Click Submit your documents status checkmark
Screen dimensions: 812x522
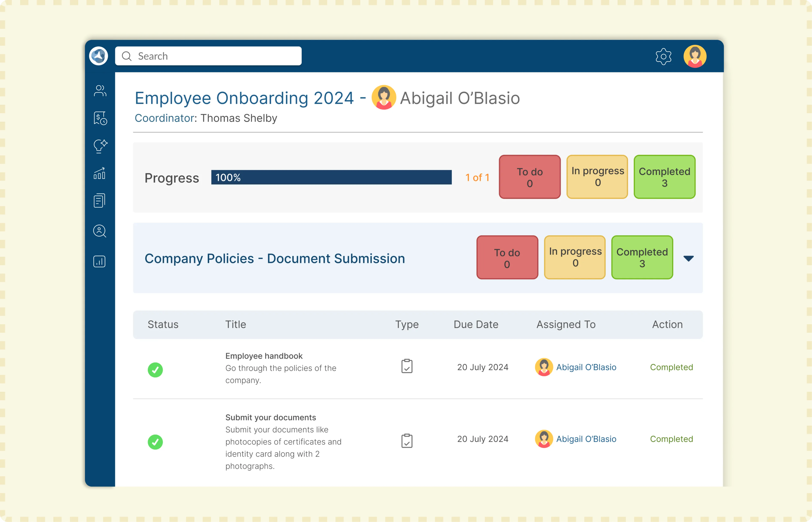pos(156,441)
